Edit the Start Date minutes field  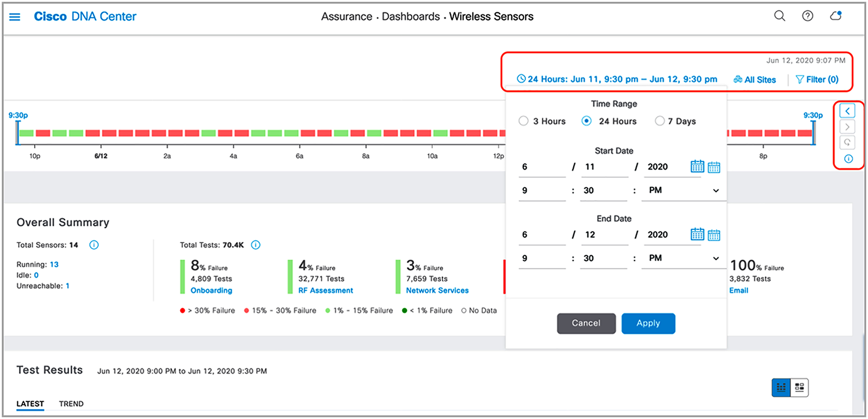point(603,191)
